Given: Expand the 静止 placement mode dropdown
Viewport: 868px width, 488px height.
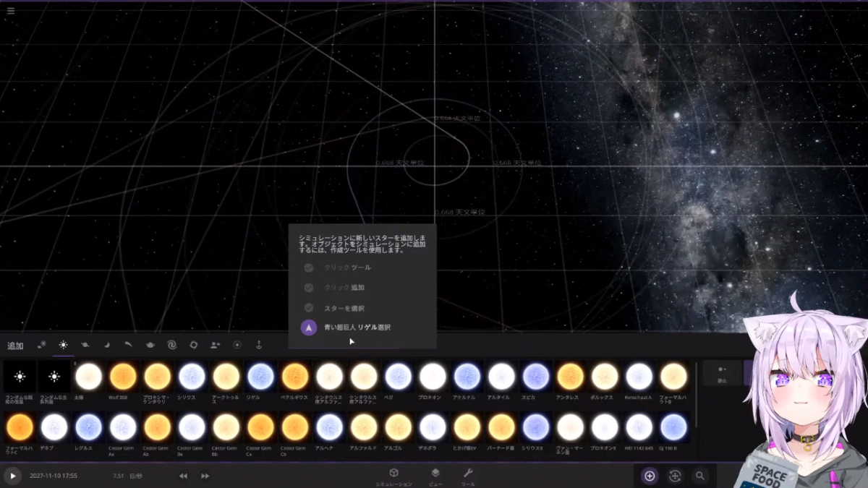Looking at the screenshot, I should coord(721,372).
